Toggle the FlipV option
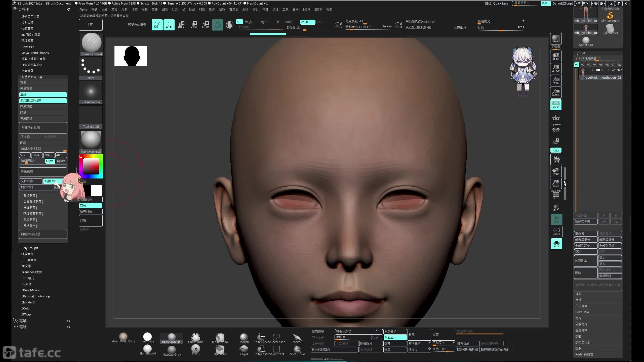Screen dimensions: 644x362 pos(50,161)
